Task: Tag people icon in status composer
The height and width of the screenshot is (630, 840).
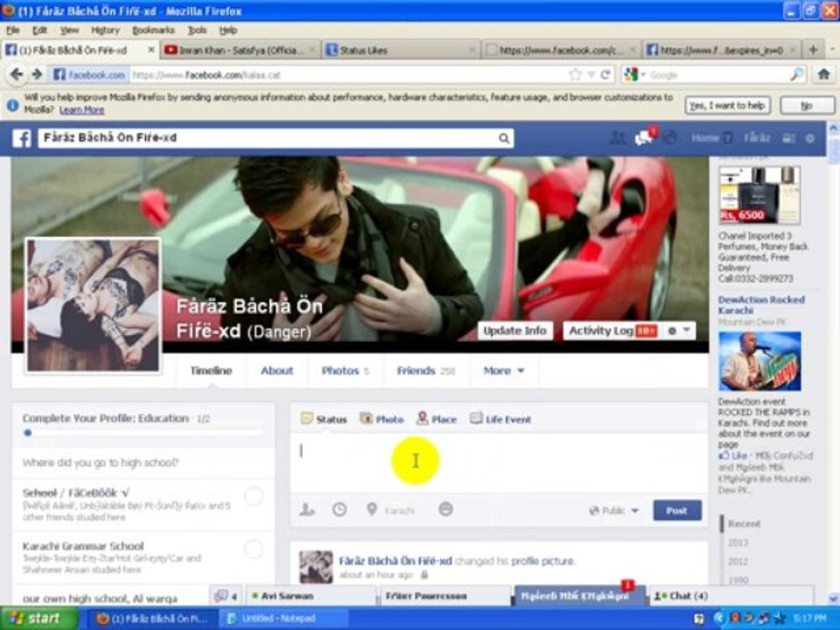Action: 307,509
